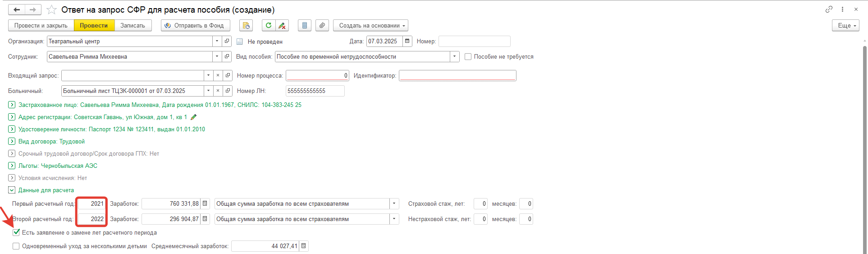Screen dimensions: 868x254
Task: Open the calendar picker for Дата field
Action: coord(407,41)
